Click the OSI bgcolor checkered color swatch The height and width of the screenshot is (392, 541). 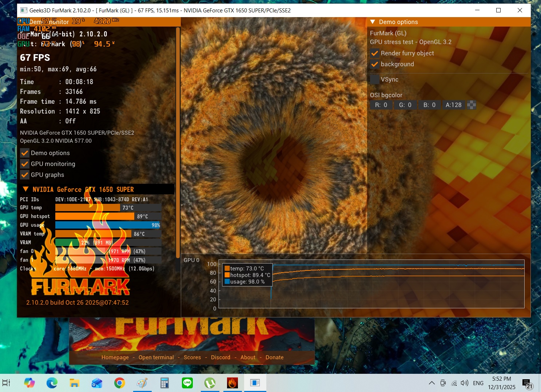pos(472,105)
